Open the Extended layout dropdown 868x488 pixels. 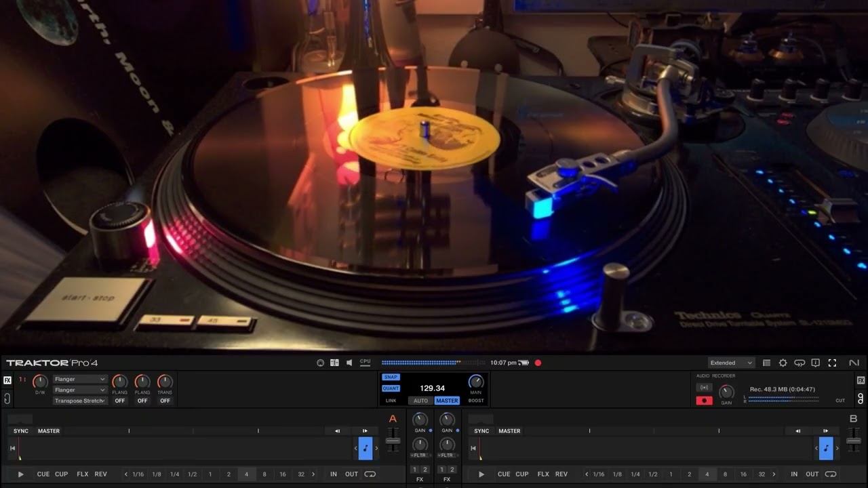(731, 363)
